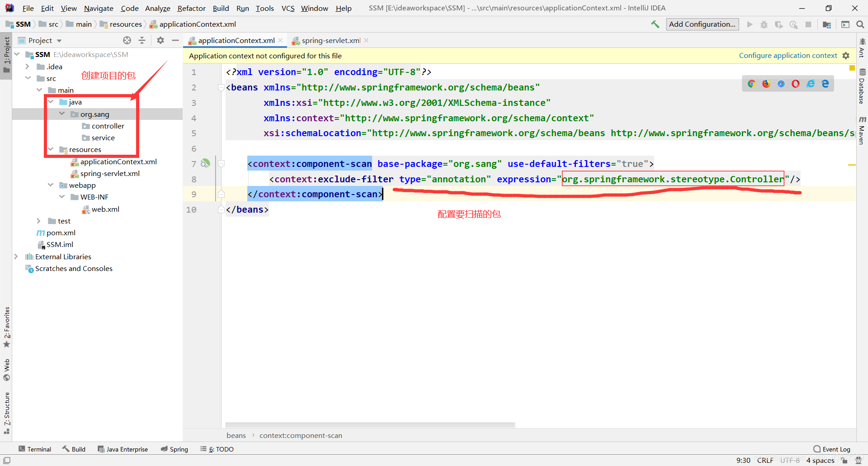Click the locate current file target icon

click(127, 40)
